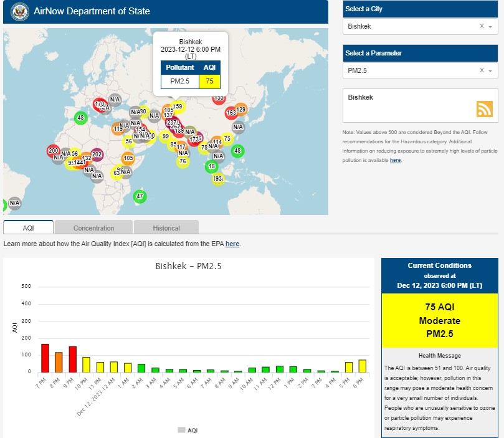Image resolution: width=504 pixels, height=438 pixels.
Task: Select the orange 117 map marker
Action: pyautogui.click(x=181, y=147)
